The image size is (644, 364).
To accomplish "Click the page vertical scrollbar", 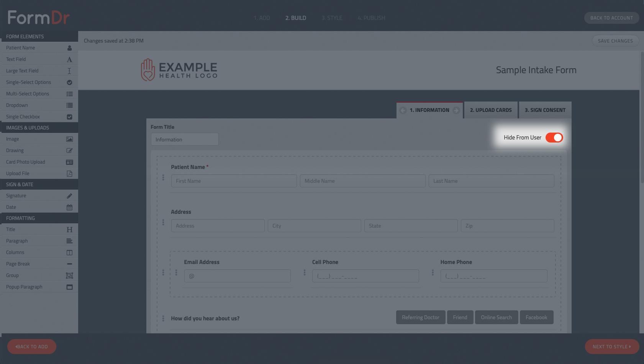I will pos(642,117).
